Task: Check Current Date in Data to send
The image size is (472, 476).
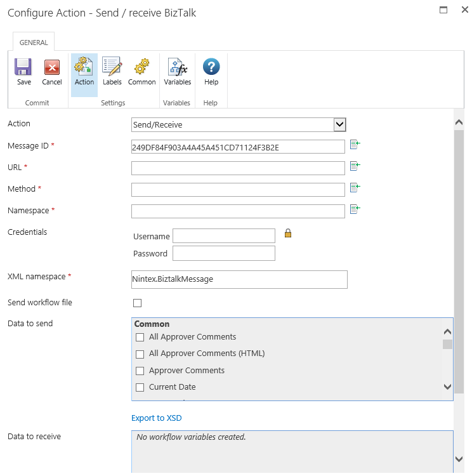Action: pos(140,387)
